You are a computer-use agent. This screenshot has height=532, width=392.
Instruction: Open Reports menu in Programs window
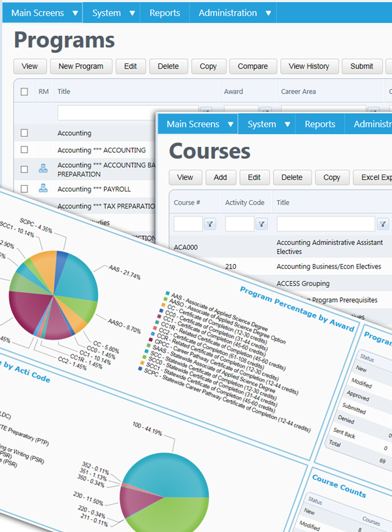point(165,13)
